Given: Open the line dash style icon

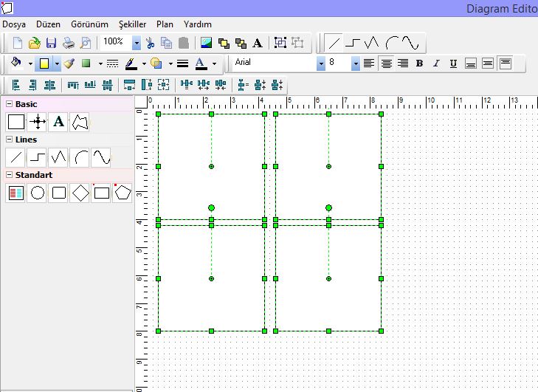Looking at the screenshot, I should tap(112, 63).
